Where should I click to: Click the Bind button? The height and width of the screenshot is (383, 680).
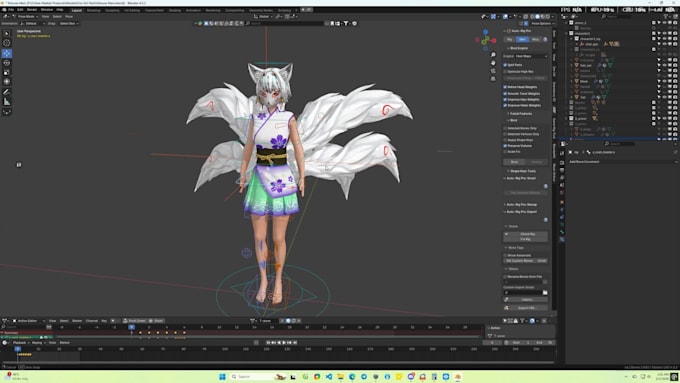click(x=514, y=162)
